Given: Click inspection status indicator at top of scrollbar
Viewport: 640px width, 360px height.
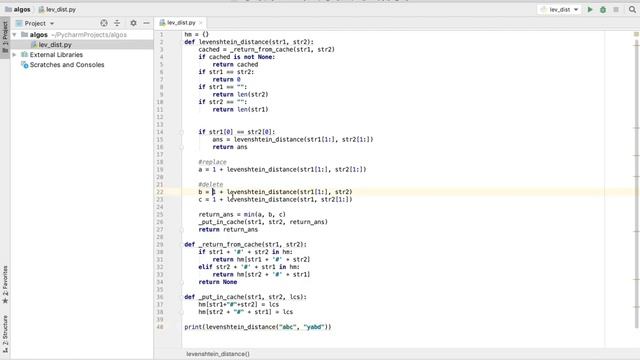Looking at the screenshot, I should [x=636, y=34].
